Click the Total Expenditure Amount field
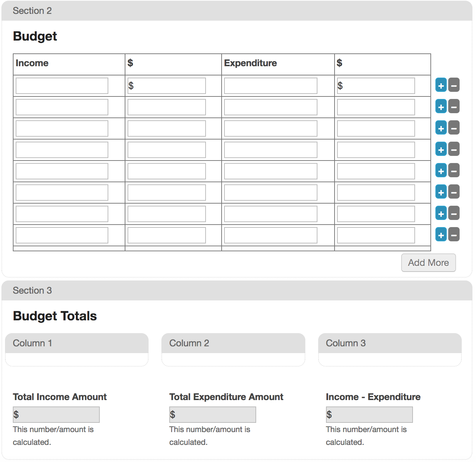Viewport: 476px width, 462px height. click(213, 415)
